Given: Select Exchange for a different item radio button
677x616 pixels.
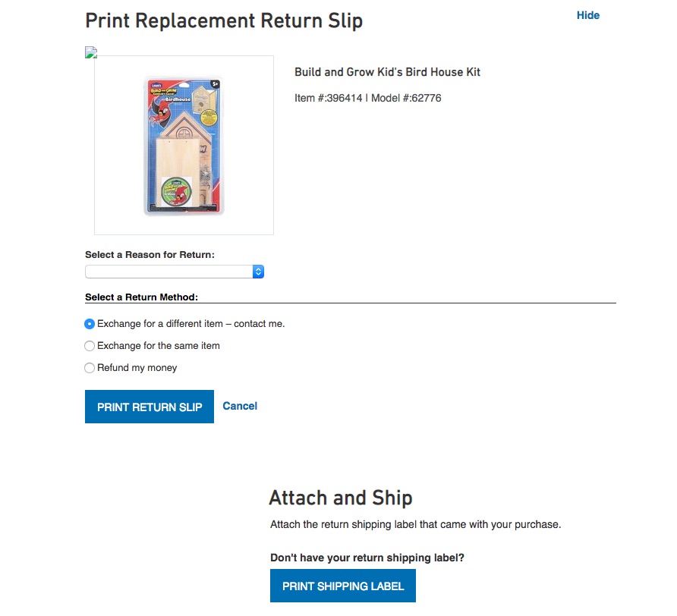Looking at the screenshot, I should pos(90,324).
